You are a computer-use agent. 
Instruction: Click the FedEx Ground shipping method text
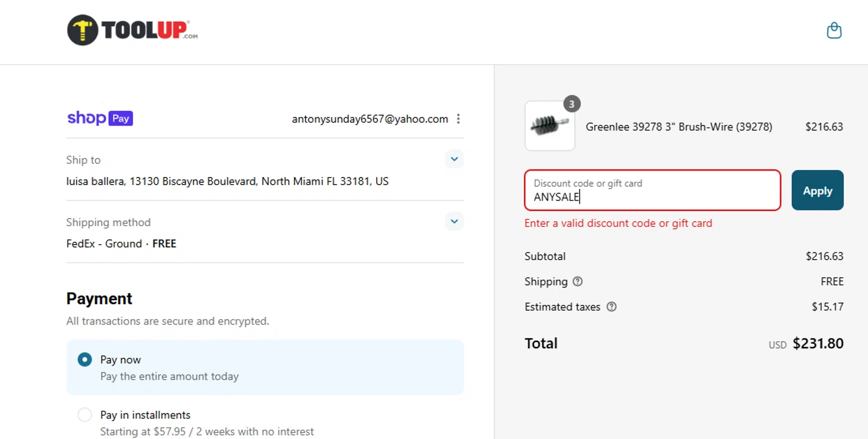coord(121,244)
